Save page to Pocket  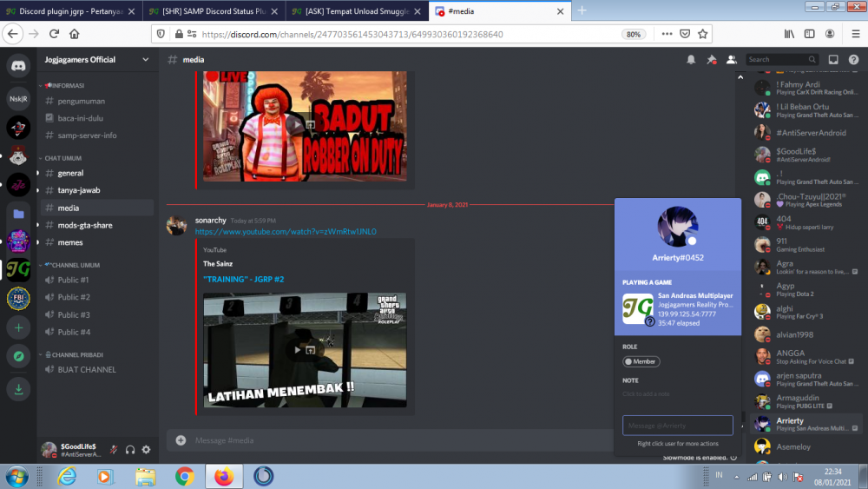(685, 34)
